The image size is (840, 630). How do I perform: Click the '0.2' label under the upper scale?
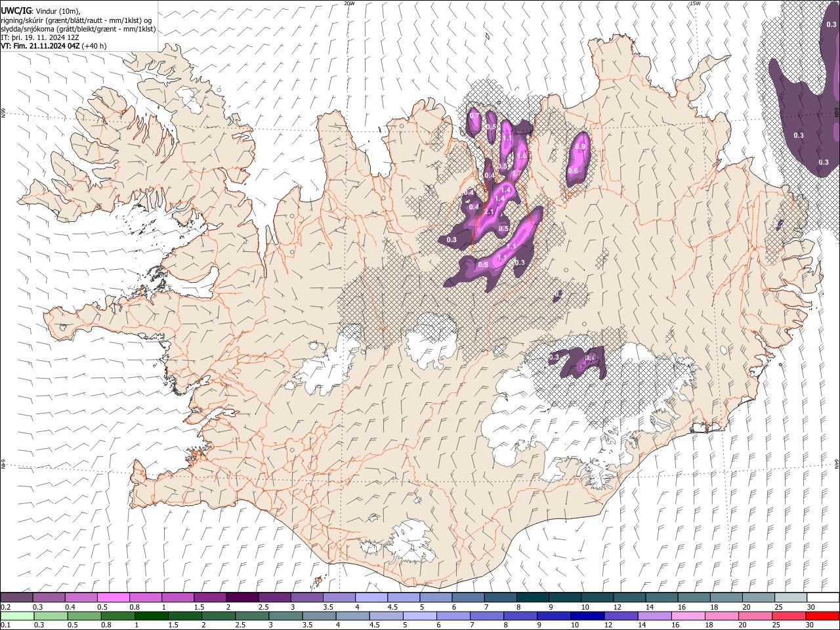pyautogui.click(x=5, y=607)
